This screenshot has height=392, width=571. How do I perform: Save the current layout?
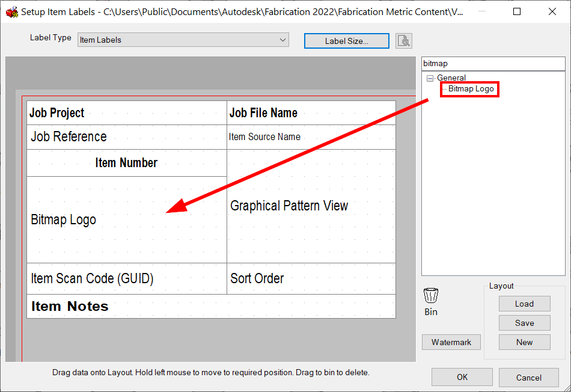(524, 323)
